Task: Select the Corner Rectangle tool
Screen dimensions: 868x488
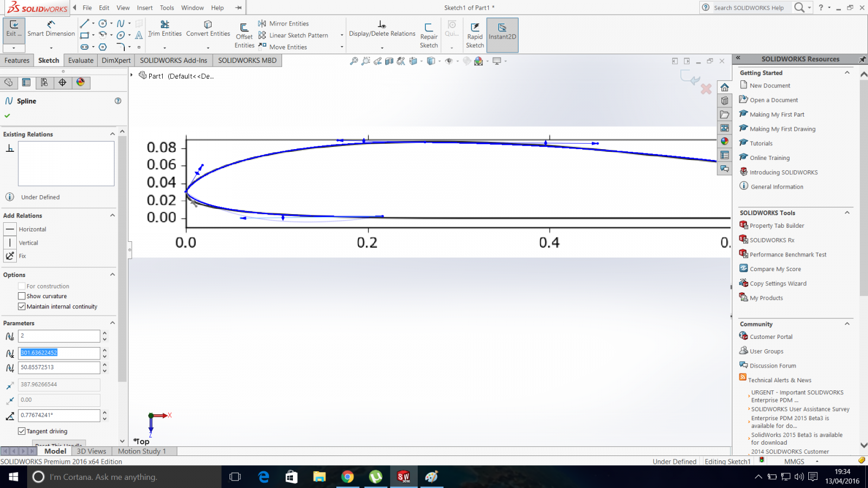Action: (x=84, y=35)
